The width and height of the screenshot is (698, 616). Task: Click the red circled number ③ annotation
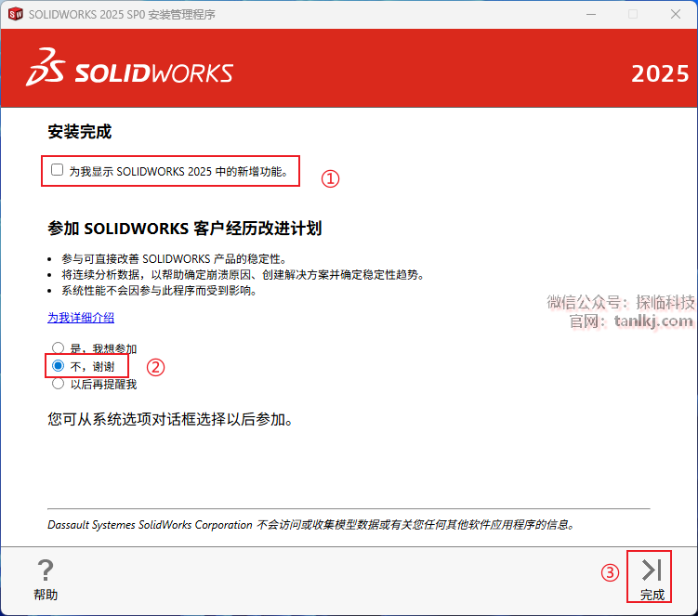[x=610, y=573]
